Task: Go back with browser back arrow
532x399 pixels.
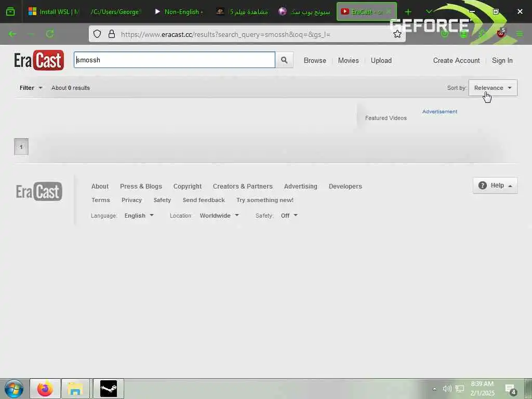Action: (12, 34)
